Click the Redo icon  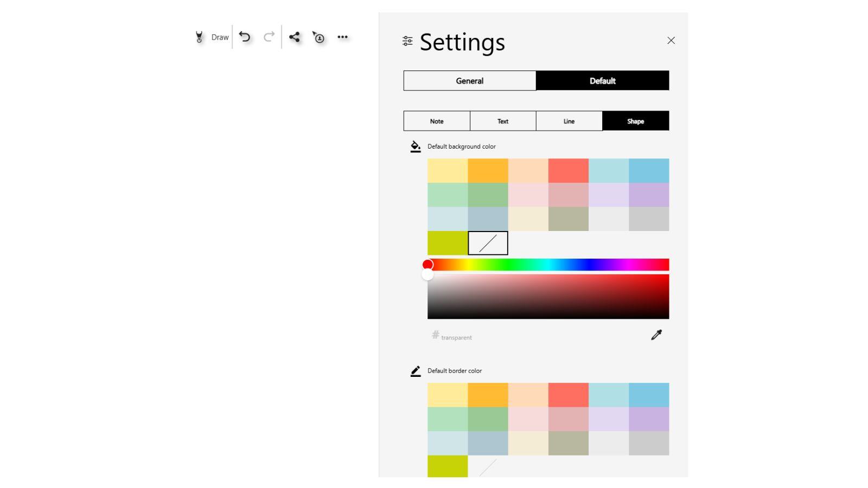(269, 36)
